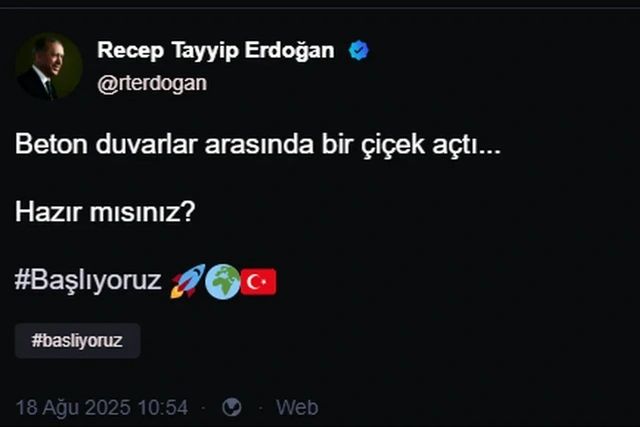Select the #basliyoruz tag chip
640x427 pixels.
tap(78, 340)
